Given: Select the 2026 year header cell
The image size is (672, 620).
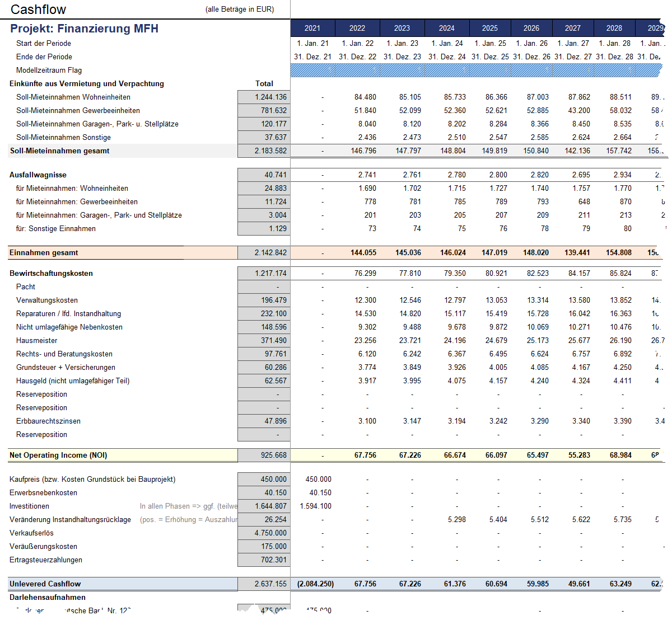Looking at the screenshot, I should point(531,28).
